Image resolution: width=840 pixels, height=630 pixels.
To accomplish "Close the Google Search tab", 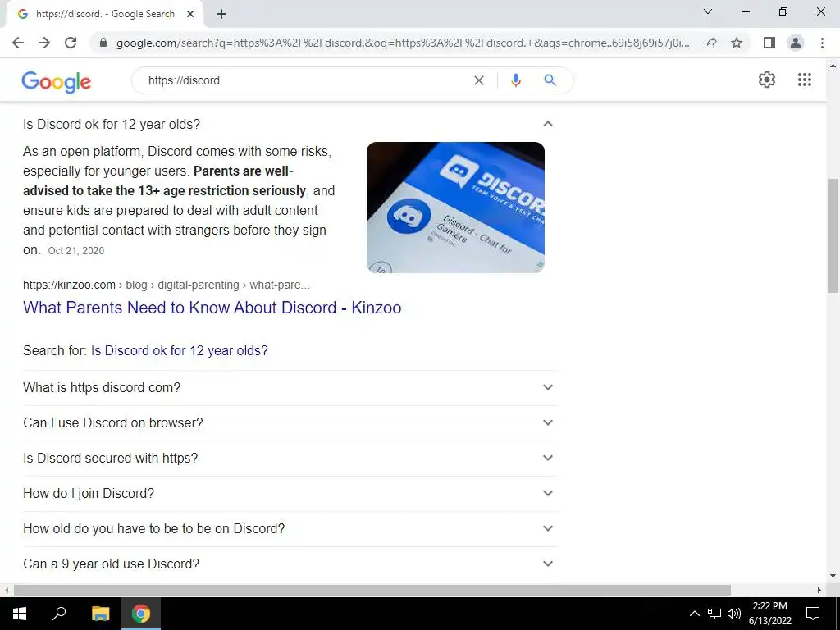I will tap(190, 14).
